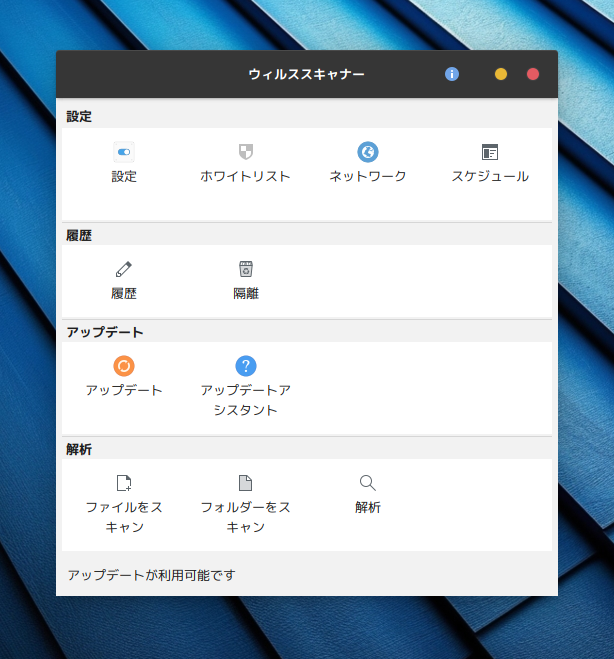
Task: Click the アップデートが利用可能です status text
Action: pos(152,575)
